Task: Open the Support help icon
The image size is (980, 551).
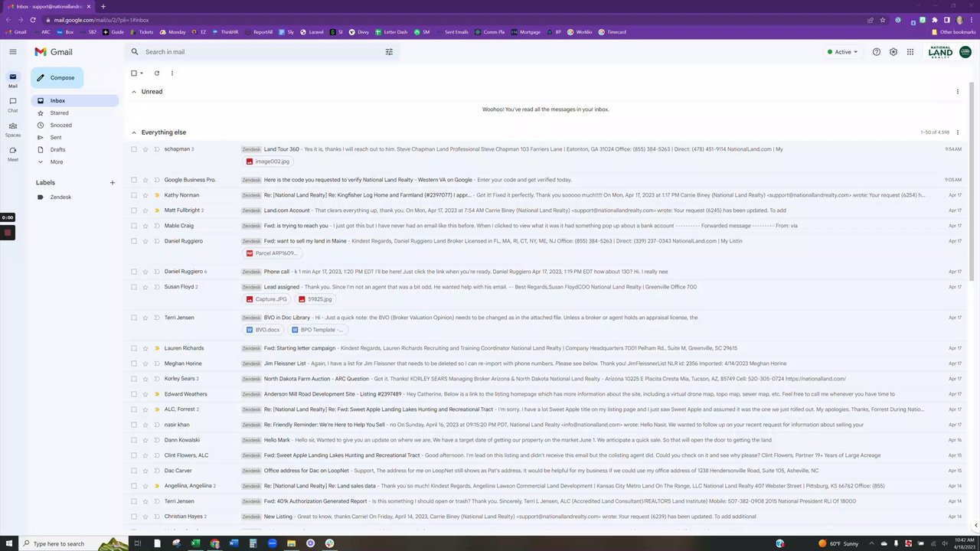Action: [x=877, y=52]
